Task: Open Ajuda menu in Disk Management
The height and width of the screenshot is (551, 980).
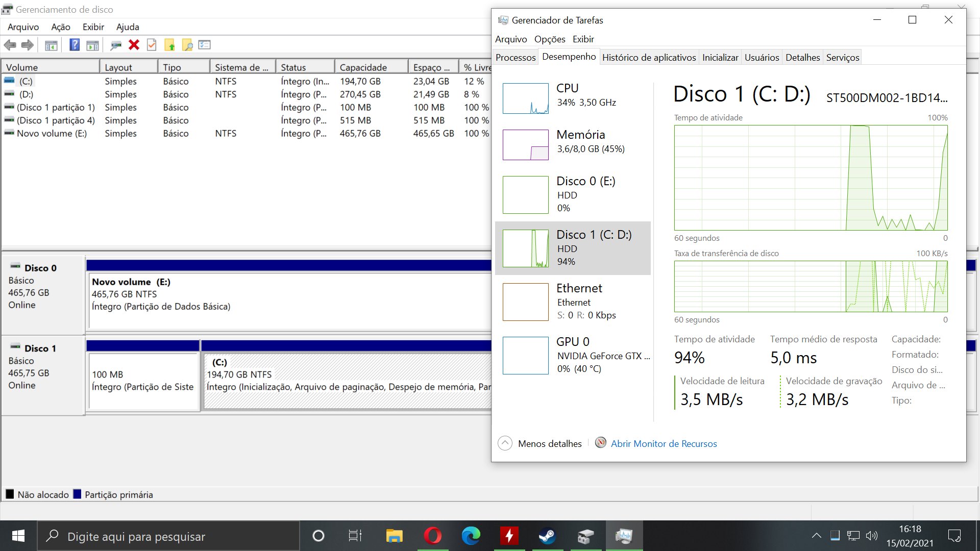Action: (128, 27)
